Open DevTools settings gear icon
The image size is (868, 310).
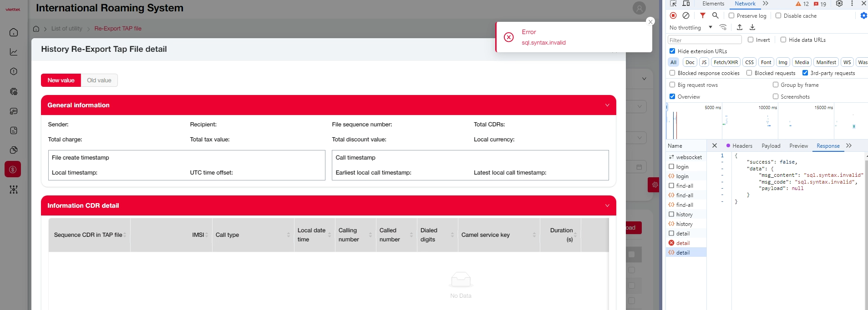tap(839, 4)
